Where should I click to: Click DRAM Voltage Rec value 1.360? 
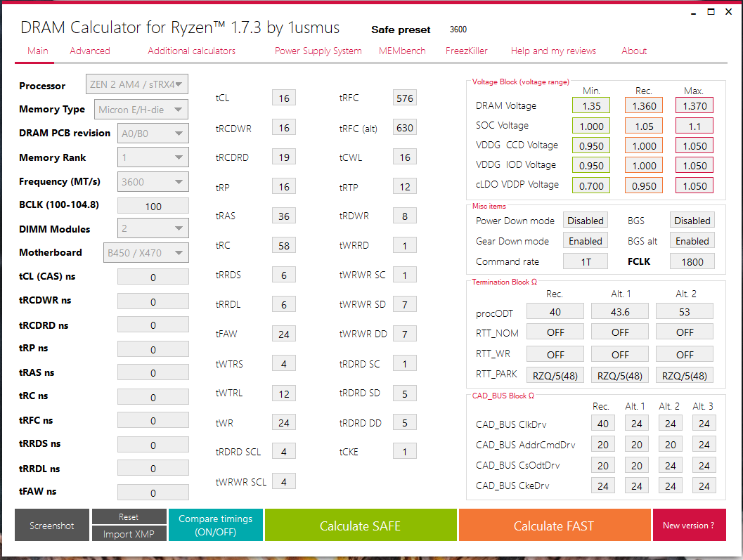click(x=644, y=105)
